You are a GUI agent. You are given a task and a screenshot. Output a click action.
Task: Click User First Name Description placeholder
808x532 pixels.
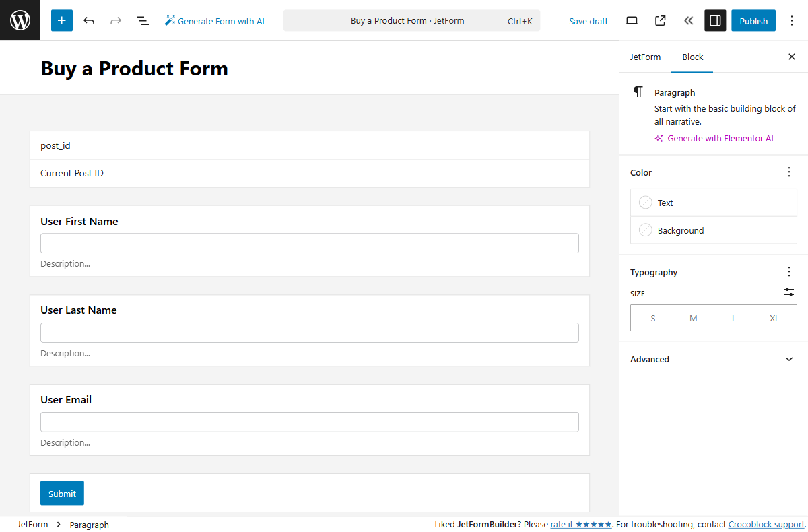tap(65, 263)
